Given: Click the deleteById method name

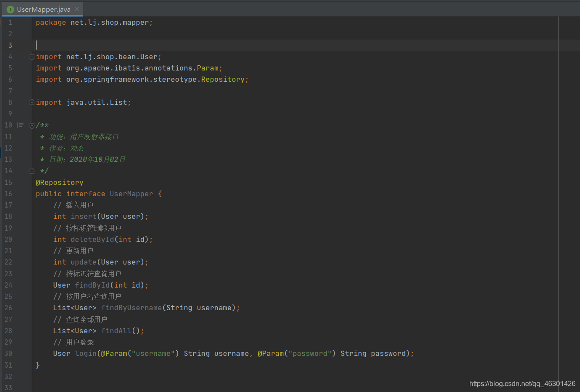Looking at the screenshot, I should (x=92, y=240).
